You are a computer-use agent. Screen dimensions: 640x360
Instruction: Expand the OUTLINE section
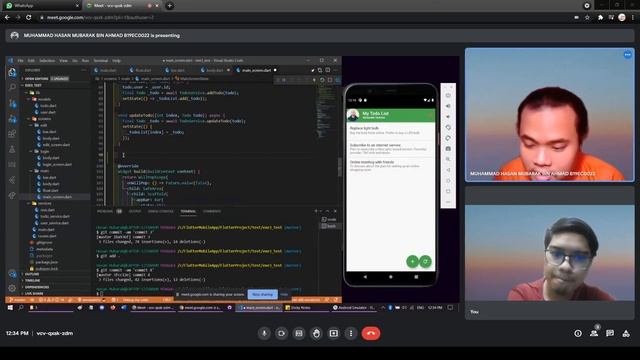pyautogui.click(x=32, y=274)
